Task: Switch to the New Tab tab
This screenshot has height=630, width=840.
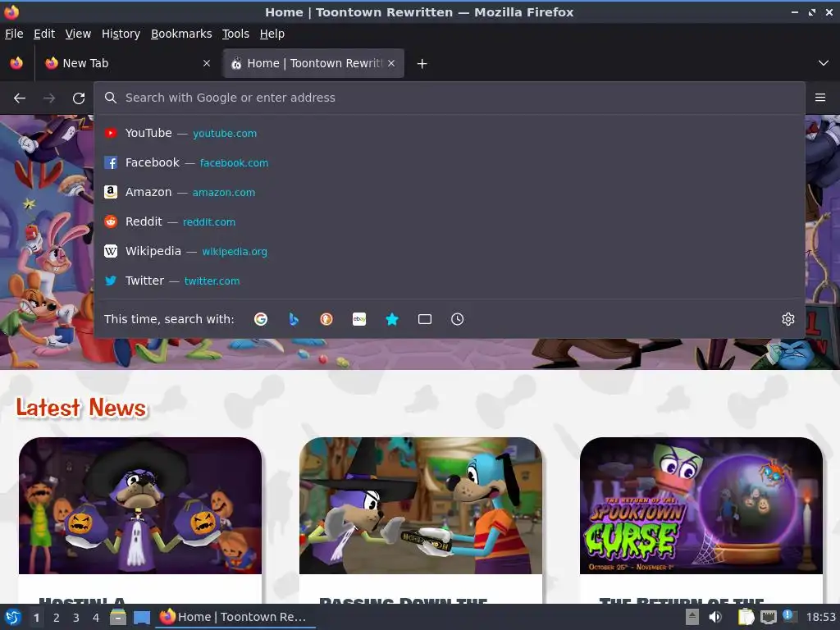Action: click(129, 63)
